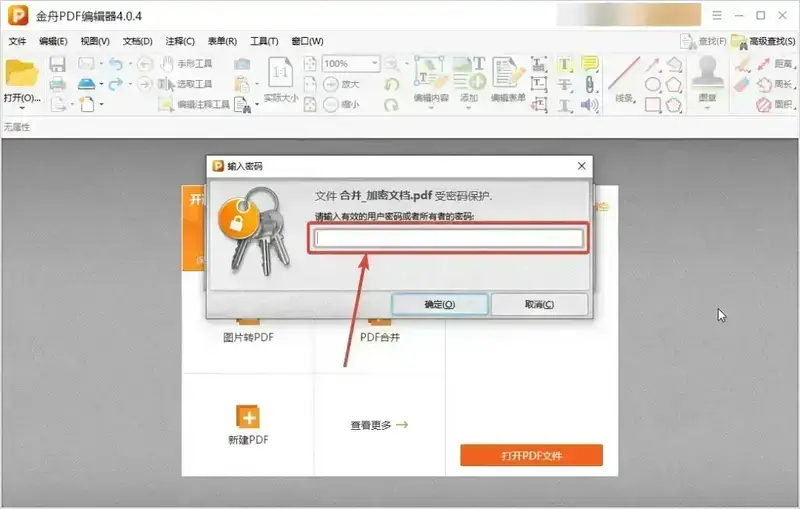
Task: Click the Actual Size 1:1 icon
Action: tap(281, 72)
